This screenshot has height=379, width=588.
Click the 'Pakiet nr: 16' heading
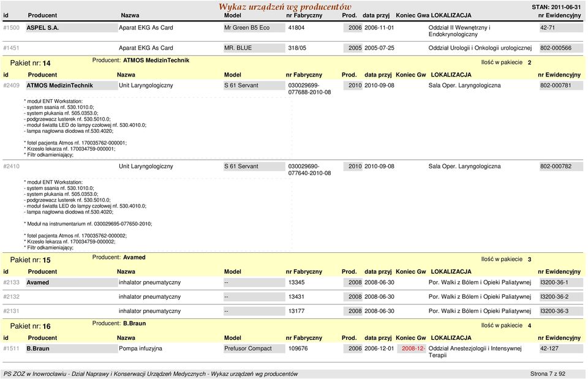[31, 326]
